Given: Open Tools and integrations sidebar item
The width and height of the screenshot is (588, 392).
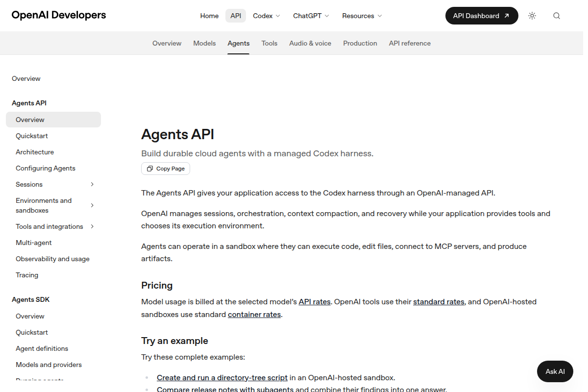Looking at the screenshot, I should [x=49, y=226].
